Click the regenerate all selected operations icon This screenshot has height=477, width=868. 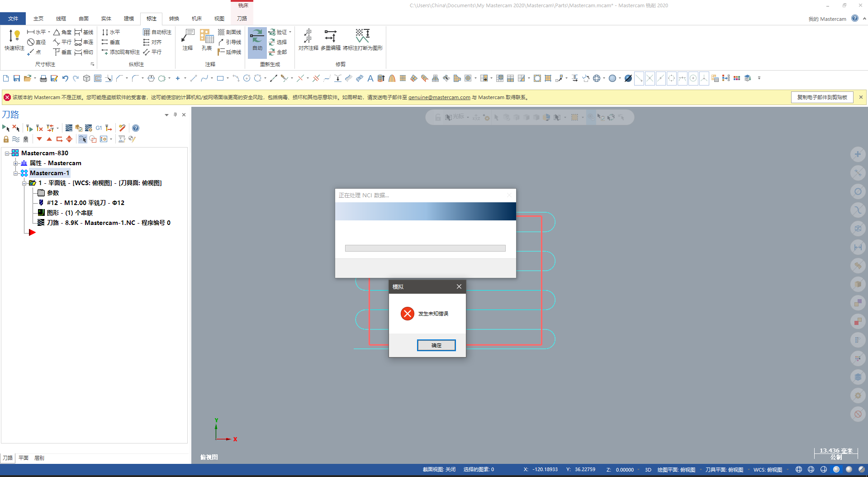pos(29,128)
